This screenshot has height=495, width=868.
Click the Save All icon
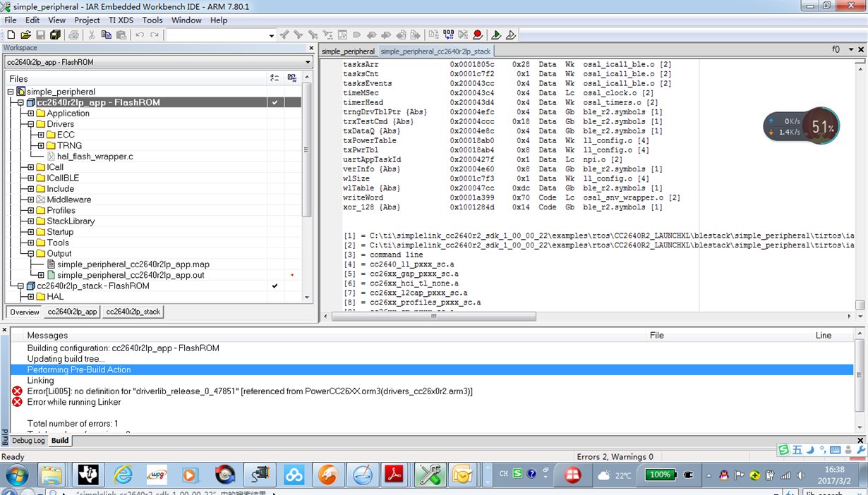pyautogui.click(x=54, y=35)
